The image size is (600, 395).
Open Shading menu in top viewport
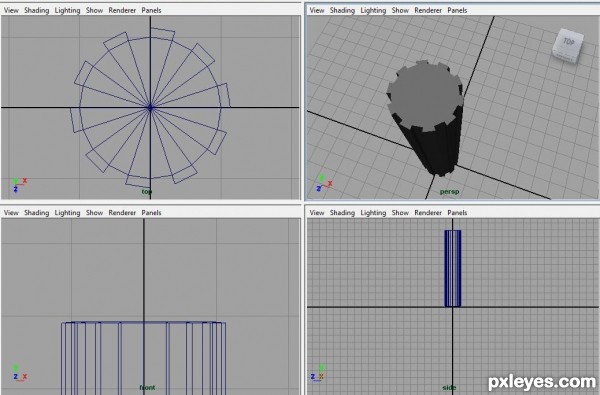click(x=37, y=10)
